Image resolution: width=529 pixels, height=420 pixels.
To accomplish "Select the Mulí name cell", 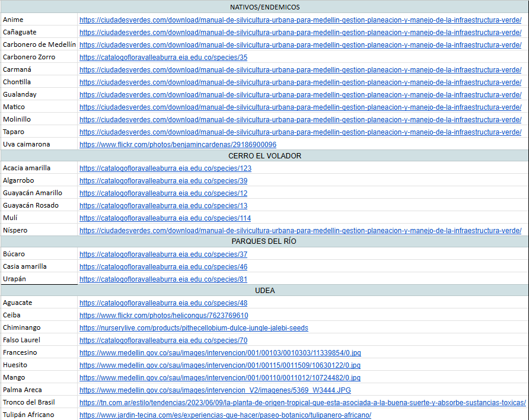I will 39,218.
